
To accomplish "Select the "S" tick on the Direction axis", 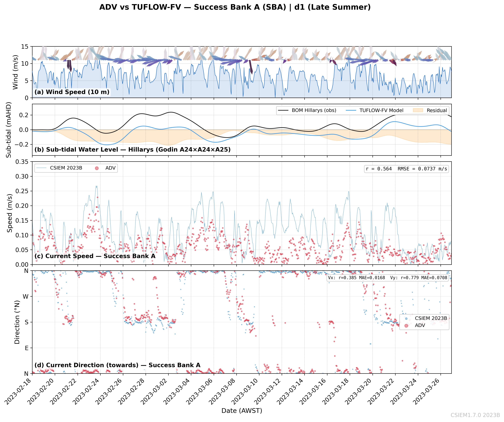I will coord(27,322).
